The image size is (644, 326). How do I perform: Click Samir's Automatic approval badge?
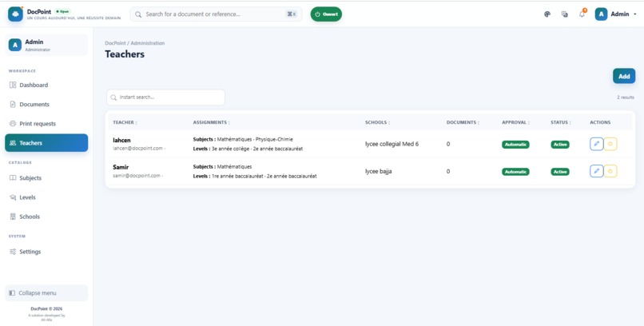(x=515, y=172)
